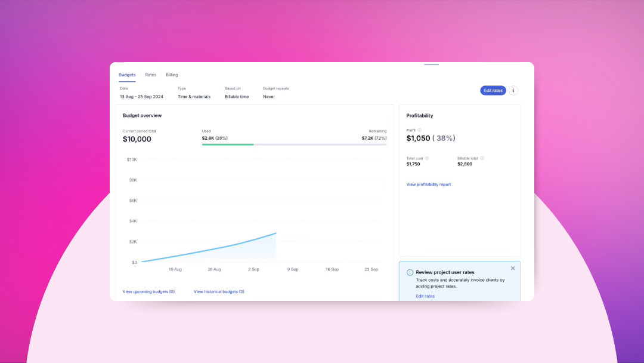The image size is (644, 363).
Task: Select the Budgets tab
Action: [x=127, y=75]
